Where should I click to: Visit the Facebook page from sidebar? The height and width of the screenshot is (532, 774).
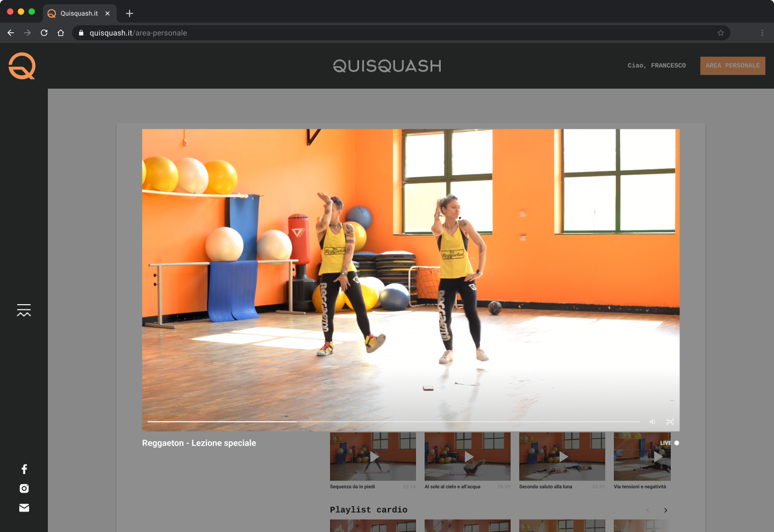point(24,469)
